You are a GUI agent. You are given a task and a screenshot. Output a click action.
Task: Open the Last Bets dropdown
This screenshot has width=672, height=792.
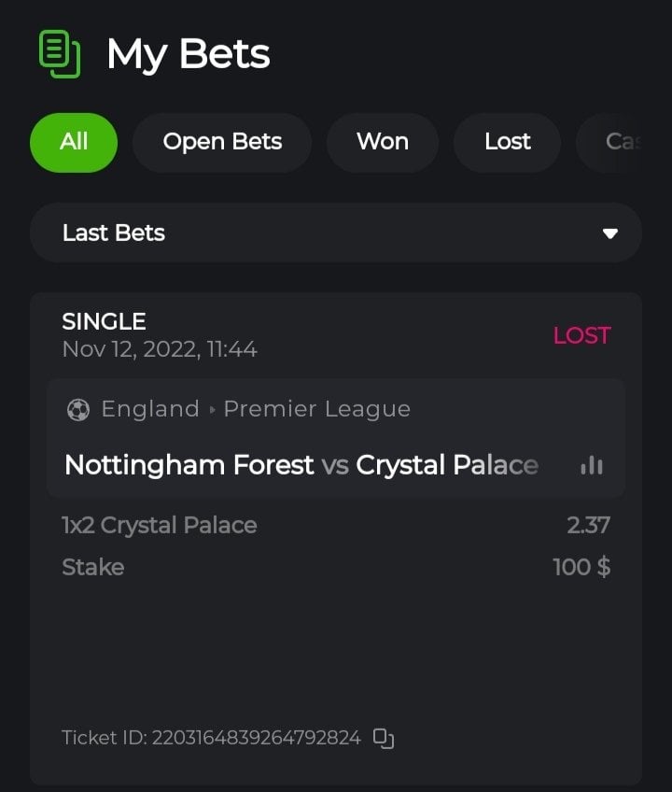[x=336, y=233]
